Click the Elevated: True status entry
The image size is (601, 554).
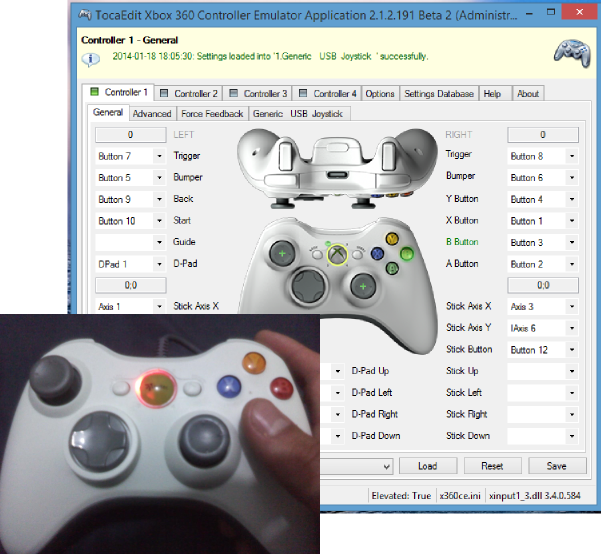pyautogui.click(x=401, y=496)
